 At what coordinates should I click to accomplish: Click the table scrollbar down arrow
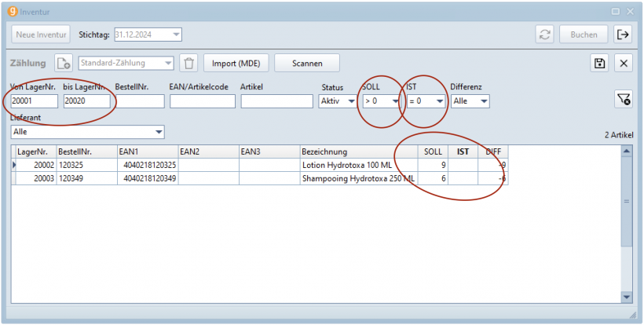point(627,297)
